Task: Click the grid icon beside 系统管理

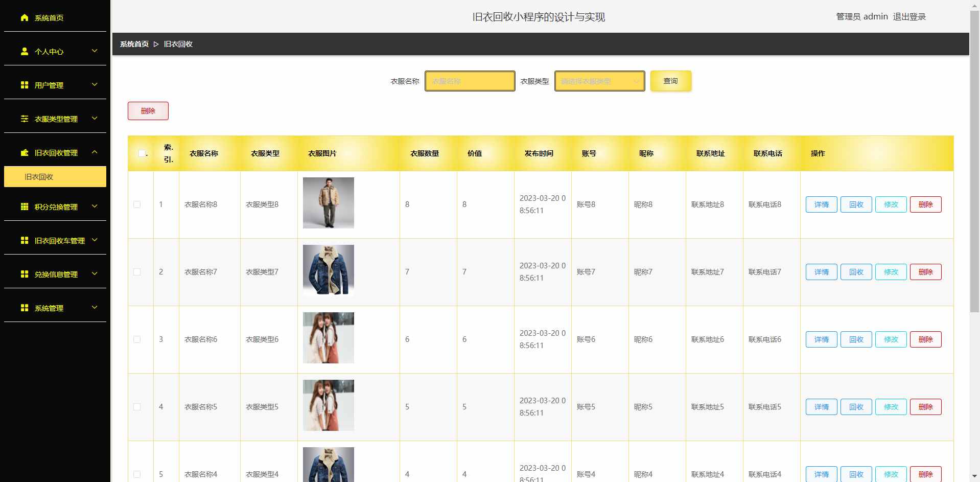Action: coord(25,308)
